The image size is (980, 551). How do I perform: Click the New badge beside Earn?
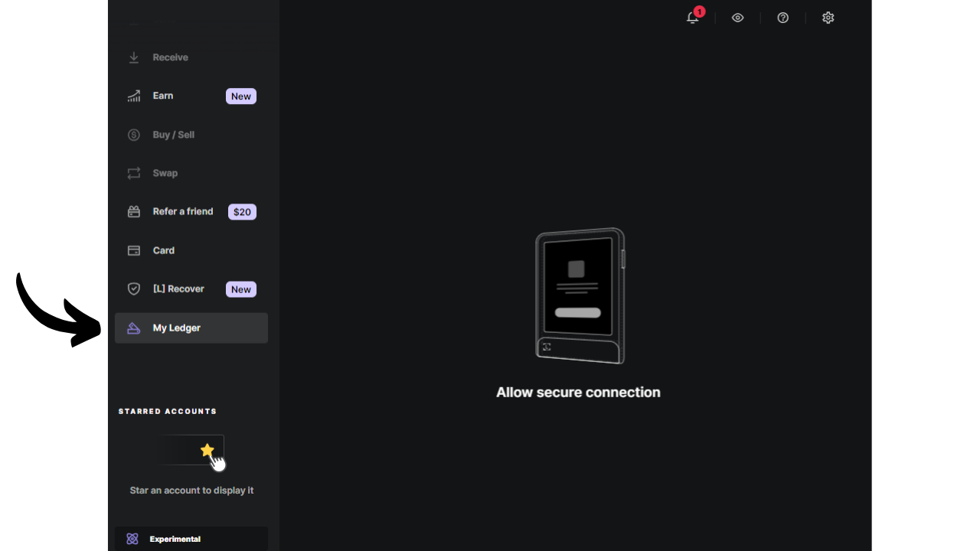click(240, 96)
